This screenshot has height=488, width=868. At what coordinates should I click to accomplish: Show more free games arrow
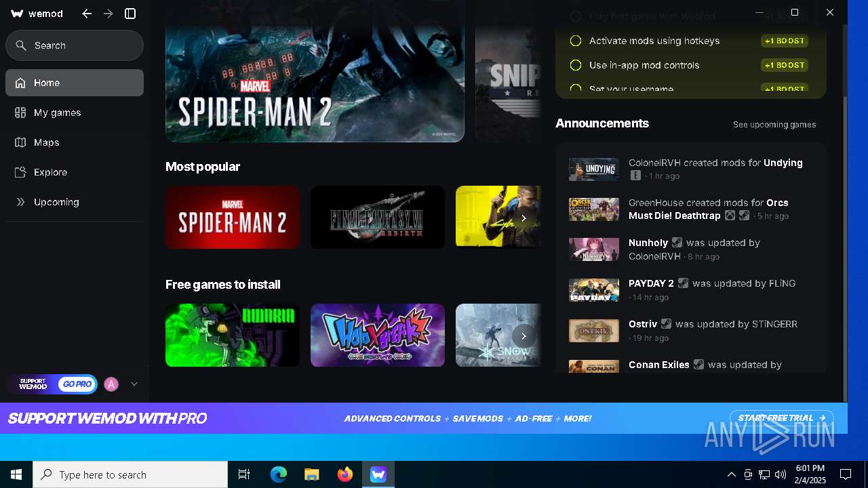524,336
